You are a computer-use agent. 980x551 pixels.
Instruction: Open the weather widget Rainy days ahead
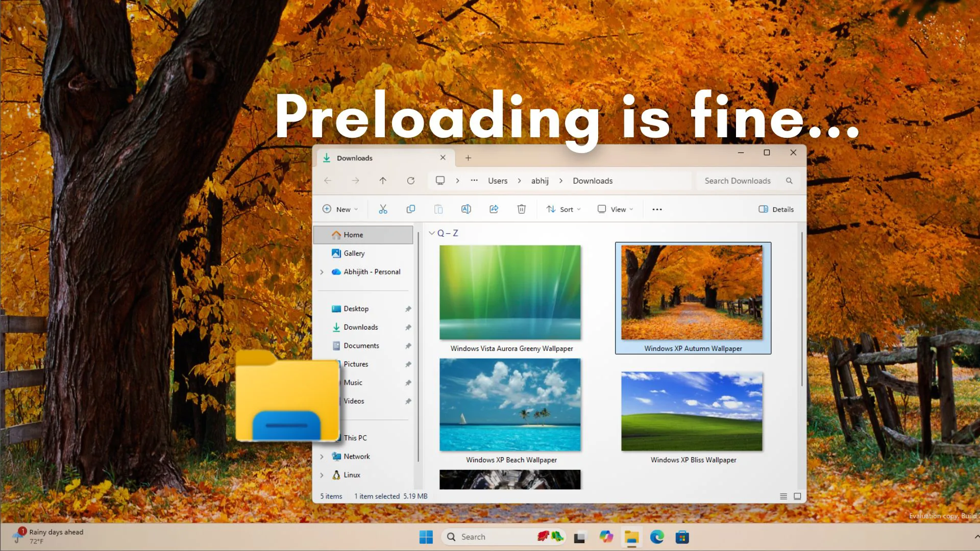[48, 537]
